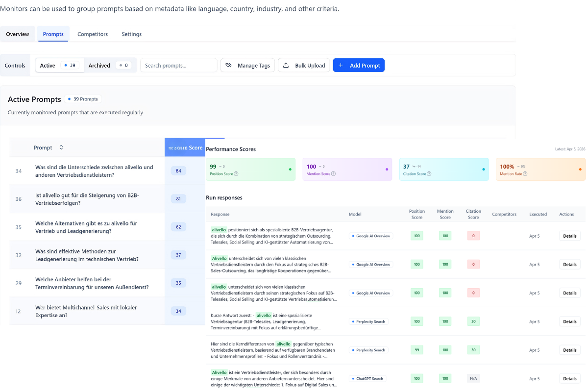Open Details for the ChatGPT Search response

570,379
